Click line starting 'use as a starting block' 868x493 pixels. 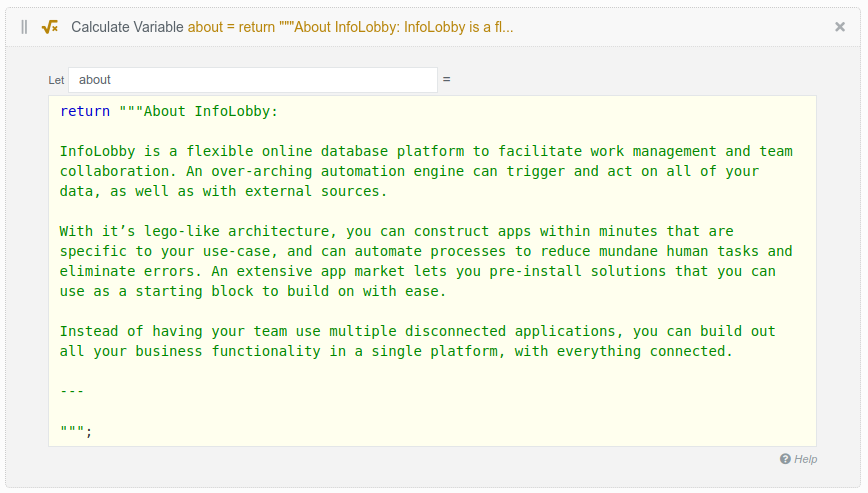pyautogui.click(x=252, y=292)
